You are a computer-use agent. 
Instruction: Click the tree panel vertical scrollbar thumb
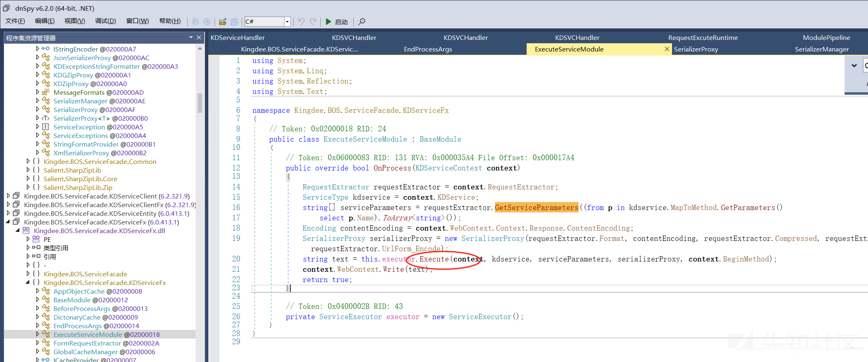click(200, 103)
